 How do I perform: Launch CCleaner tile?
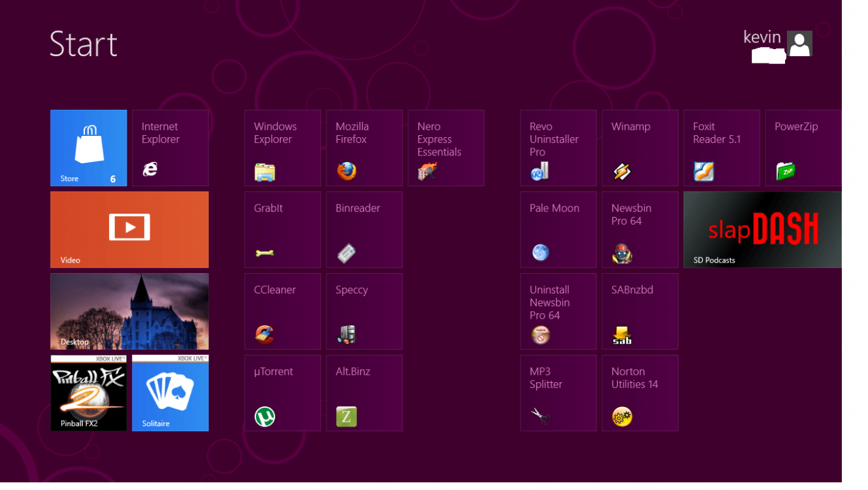click(282, 311)
